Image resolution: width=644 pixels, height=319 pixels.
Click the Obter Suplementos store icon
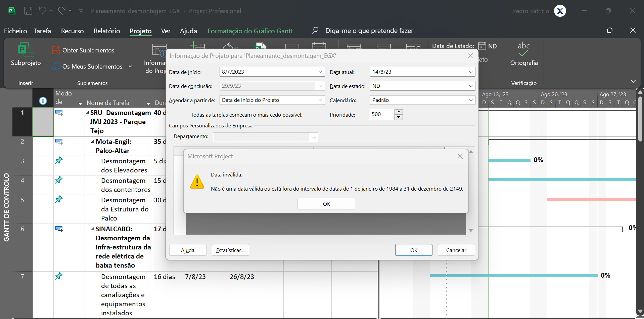pos(56,50)
